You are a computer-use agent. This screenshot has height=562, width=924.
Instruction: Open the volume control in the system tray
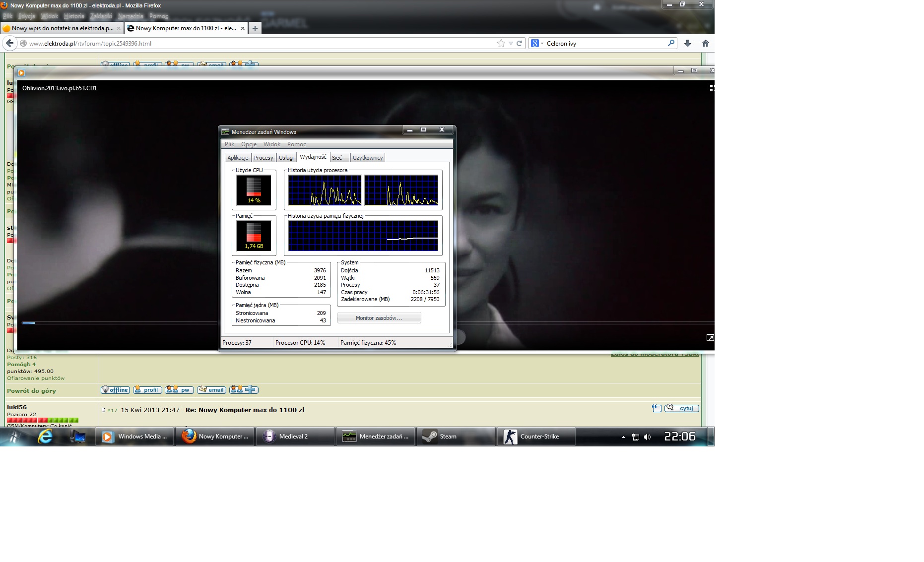point(647,437)
